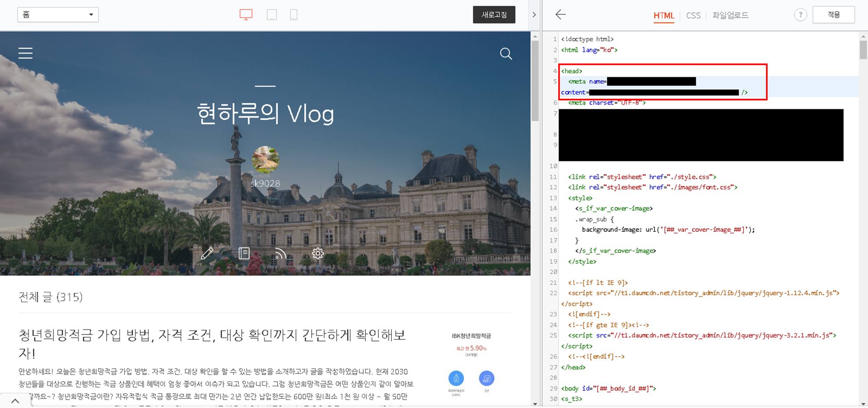
Task: Select the CSS tab
Action: 693,16
